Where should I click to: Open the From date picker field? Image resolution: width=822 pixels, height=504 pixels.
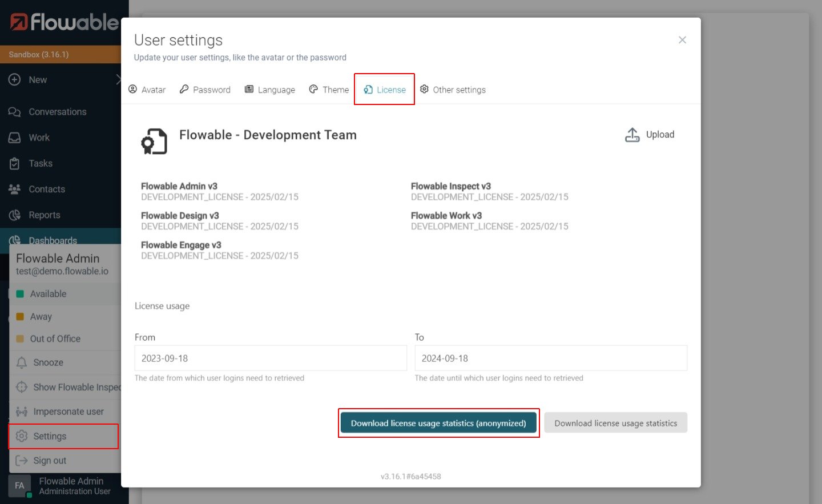[x=271, y=358]
